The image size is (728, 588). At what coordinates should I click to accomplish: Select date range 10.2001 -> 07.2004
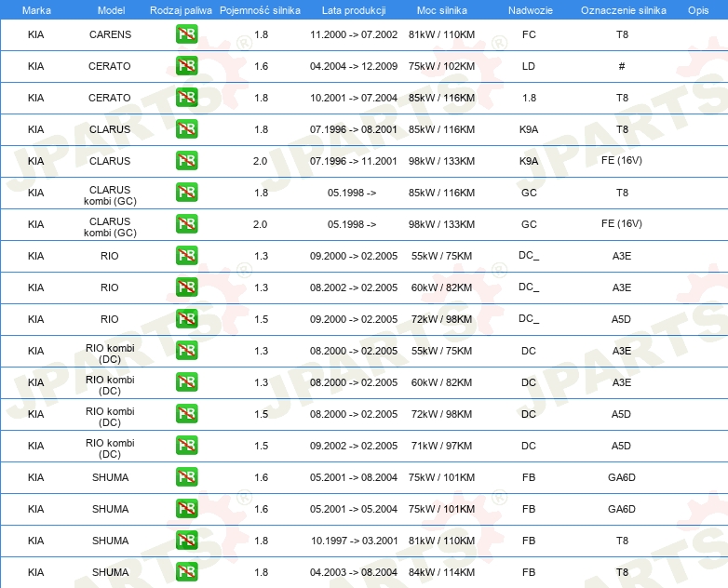pos(354,98)
